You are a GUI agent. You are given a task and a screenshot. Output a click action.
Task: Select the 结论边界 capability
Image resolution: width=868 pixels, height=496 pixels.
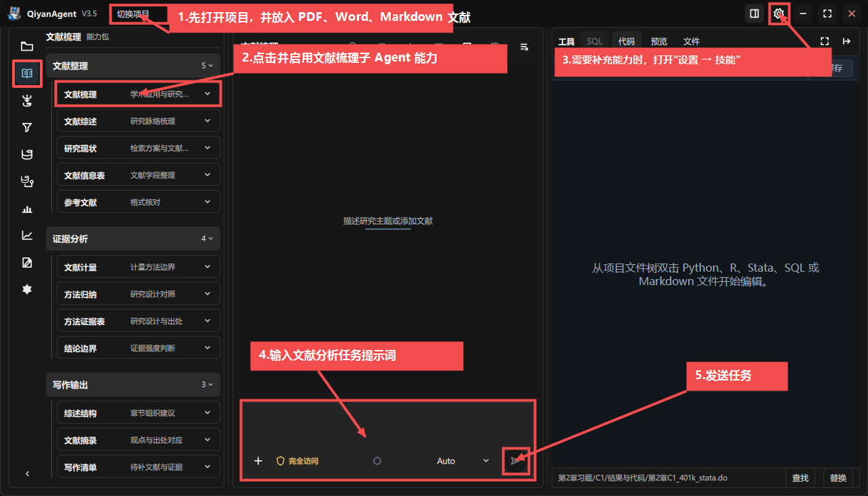138,348
